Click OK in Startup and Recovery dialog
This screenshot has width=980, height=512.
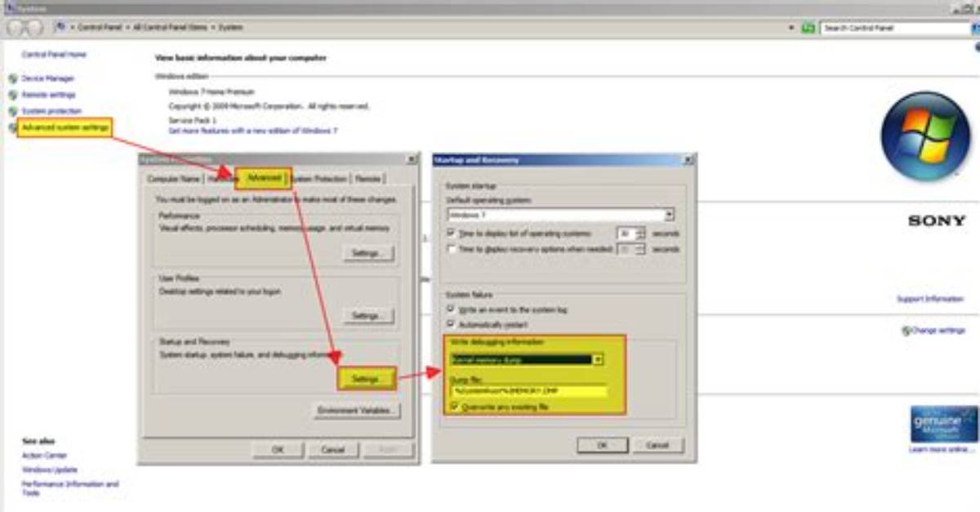(602, 446)
